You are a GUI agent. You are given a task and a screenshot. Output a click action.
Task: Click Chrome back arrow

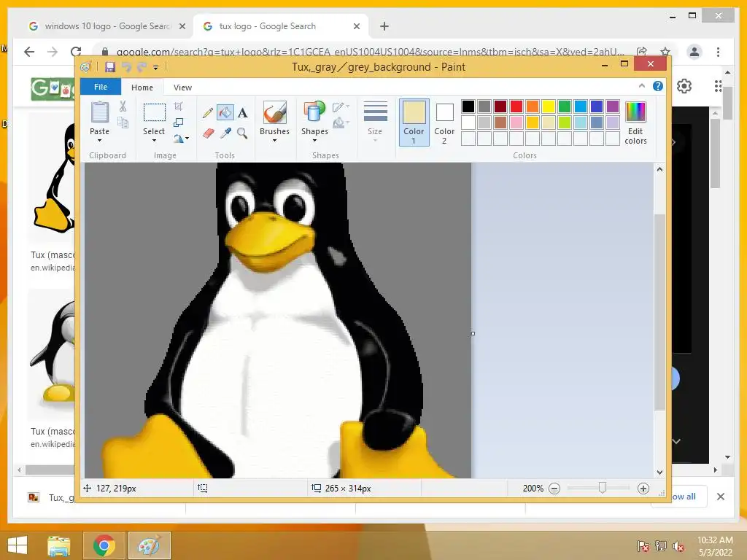29,52
